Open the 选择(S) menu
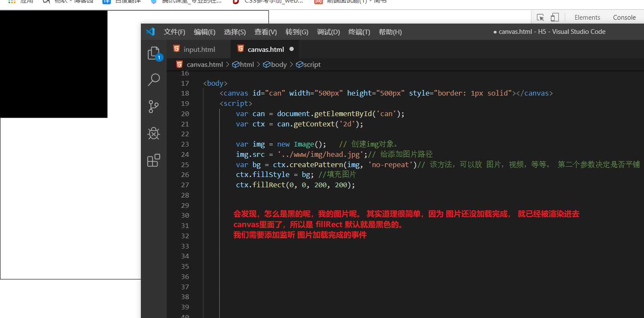644x318 pixels. pyautogui.click(x=235, y=32)
